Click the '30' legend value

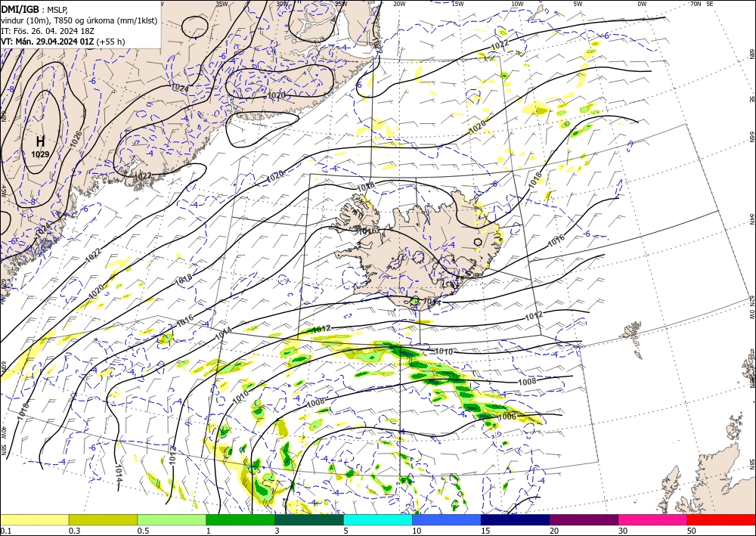(x=623, y=531)
